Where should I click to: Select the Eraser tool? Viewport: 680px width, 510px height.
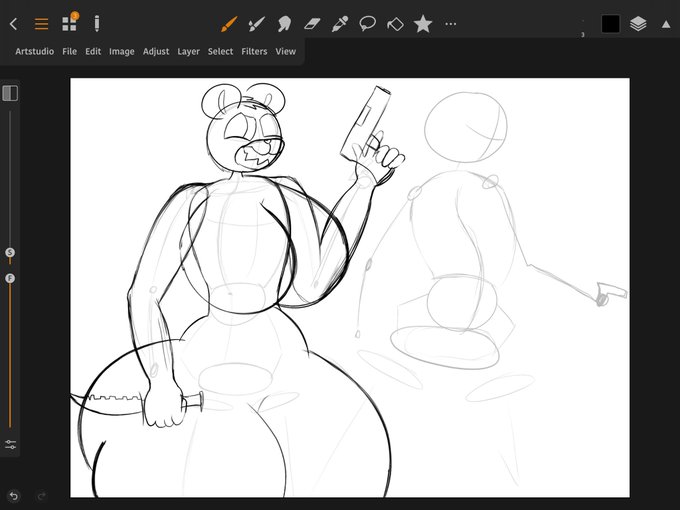(x=312, y=24)
